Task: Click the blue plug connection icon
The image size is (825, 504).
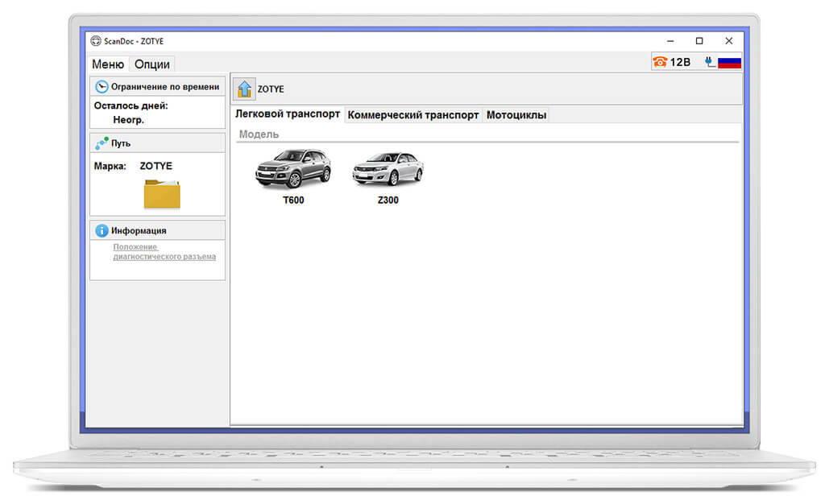Action: [x=710, y=62]
